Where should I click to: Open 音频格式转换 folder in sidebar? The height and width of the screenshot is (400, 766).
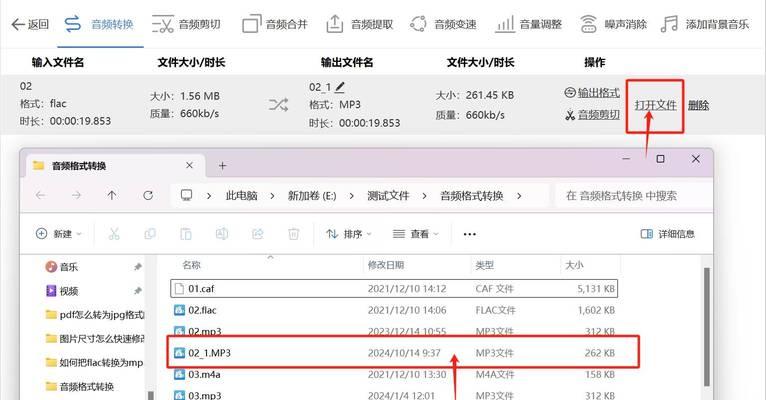(80, 386)
